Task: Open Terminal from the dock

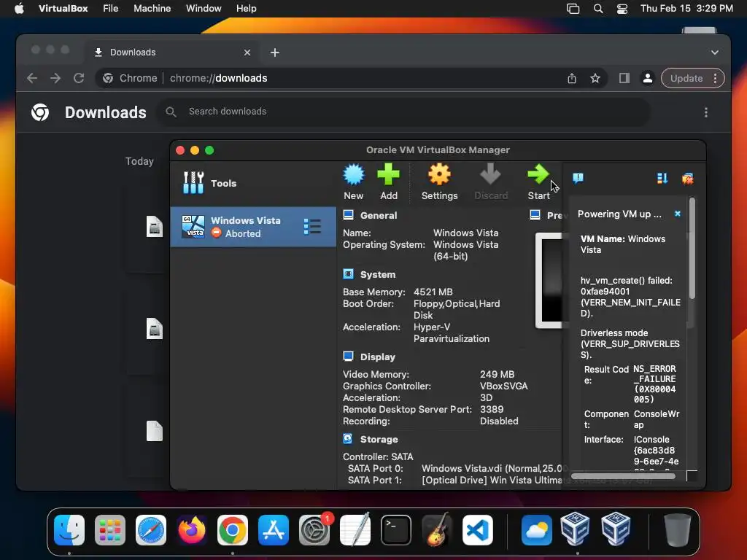Action: [396, 529]
